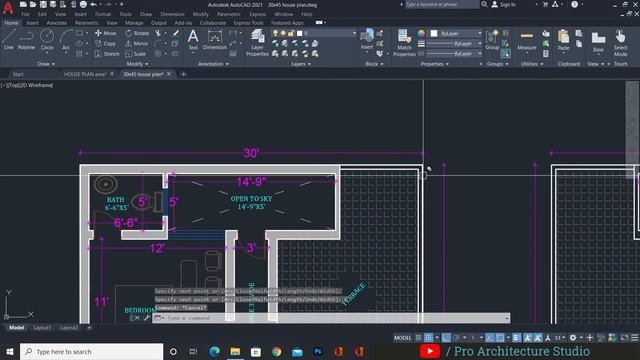Screen dimensions: 640x360
Task: Open status bar customization menu
Action: pos(635,338)
